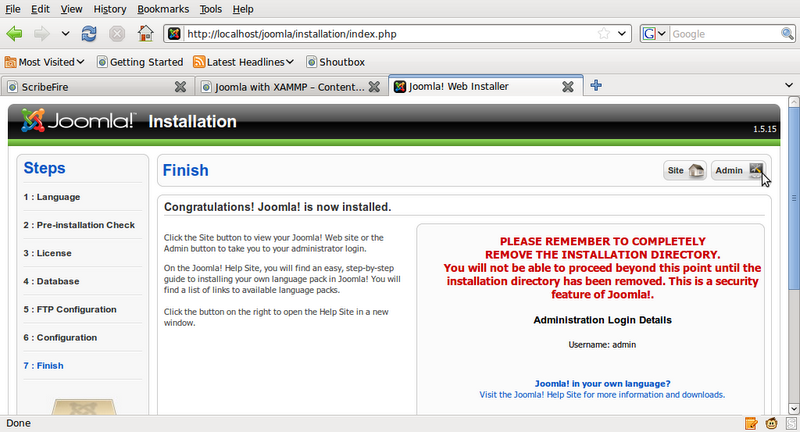List all tabs with the dropdown arrow
The height and width of the screenshot is (432, 800).
(x=789, y=85)
